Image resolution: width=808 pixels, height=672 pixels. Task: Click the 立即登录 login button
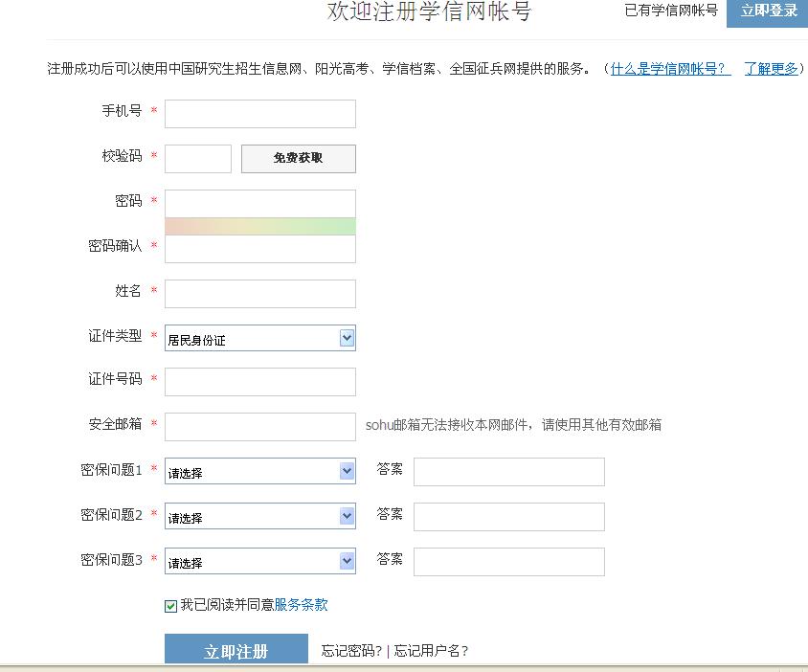click(767, 11)
